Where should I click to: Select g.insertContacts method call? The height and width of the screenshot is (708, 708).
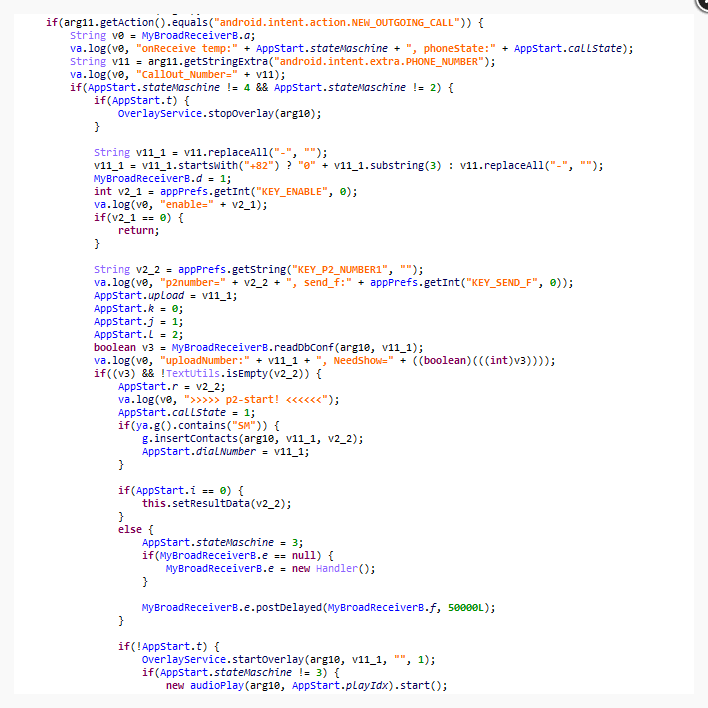tap(252, 439)
